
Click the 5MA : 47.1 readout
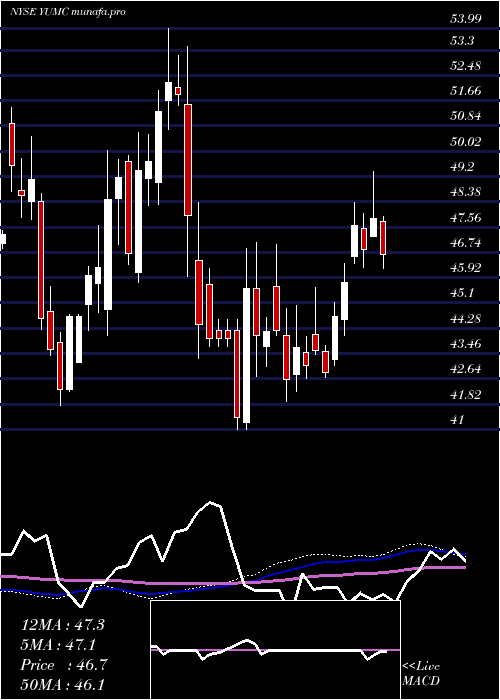point(59,645)
